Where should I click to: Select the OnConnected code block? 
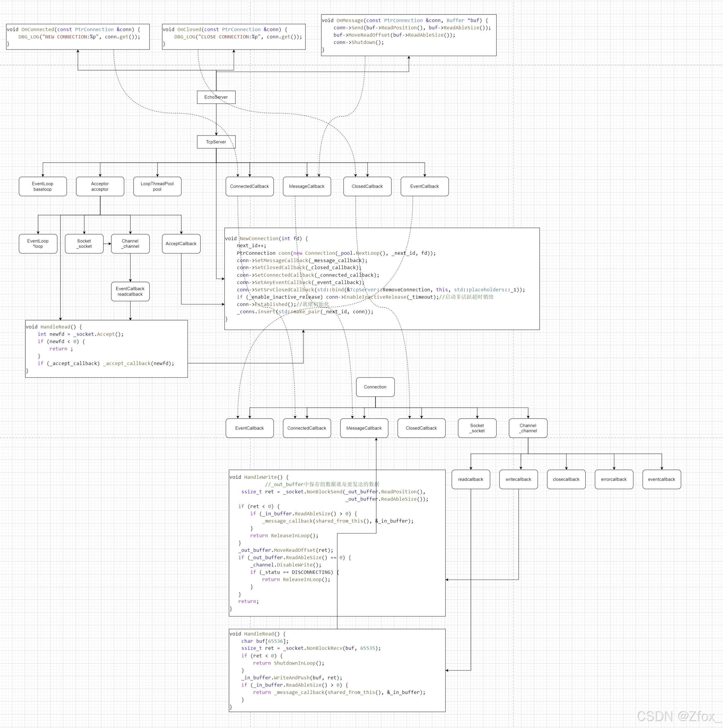coord(77,37)
